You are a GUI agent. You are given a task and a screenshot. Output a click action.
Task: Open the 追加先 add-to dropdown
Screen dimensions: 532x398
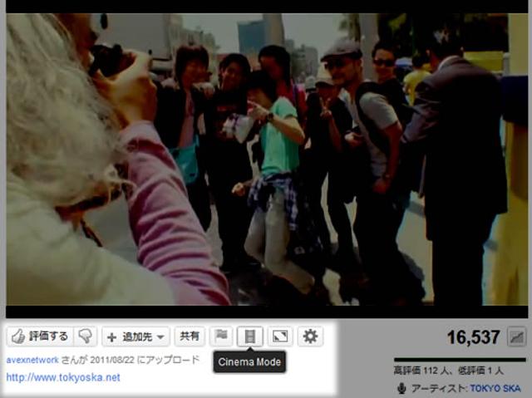coord(135,337)
